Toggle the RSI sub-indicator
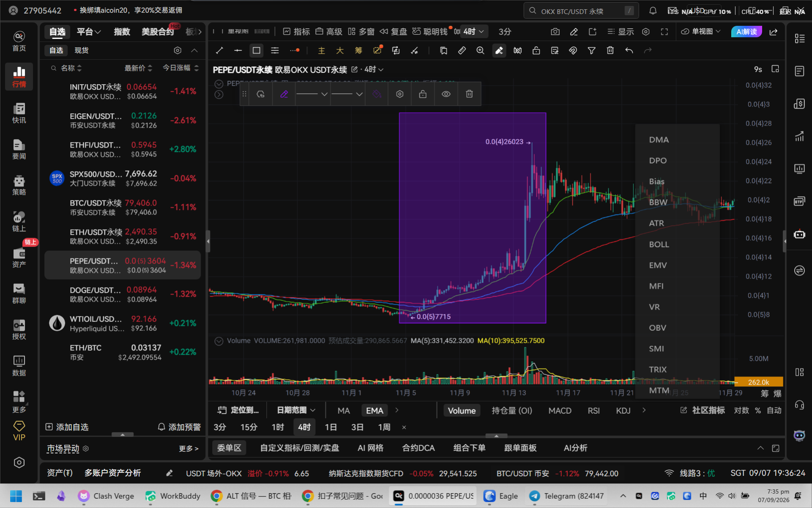The height and width of the screenshot is (508, 812). click(x=593, y=410)
